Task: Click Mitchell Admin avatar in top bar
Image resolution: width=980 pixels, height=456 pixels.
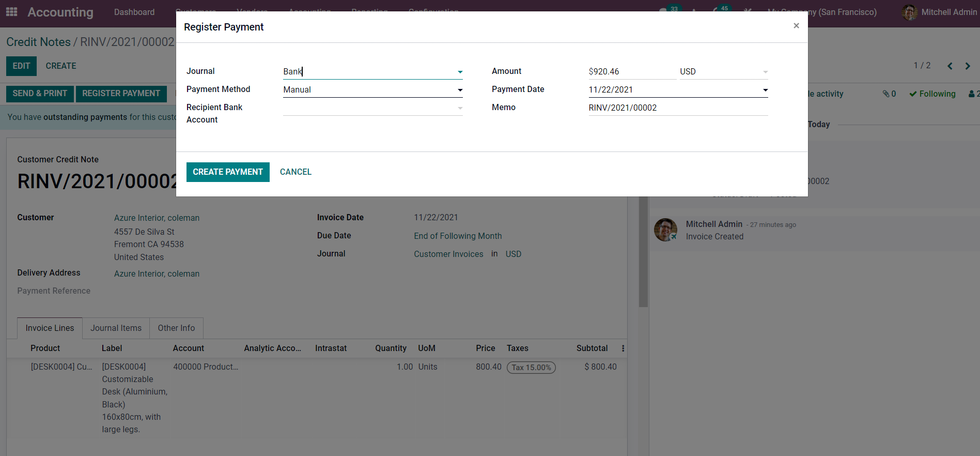Action: pos(909,12)
